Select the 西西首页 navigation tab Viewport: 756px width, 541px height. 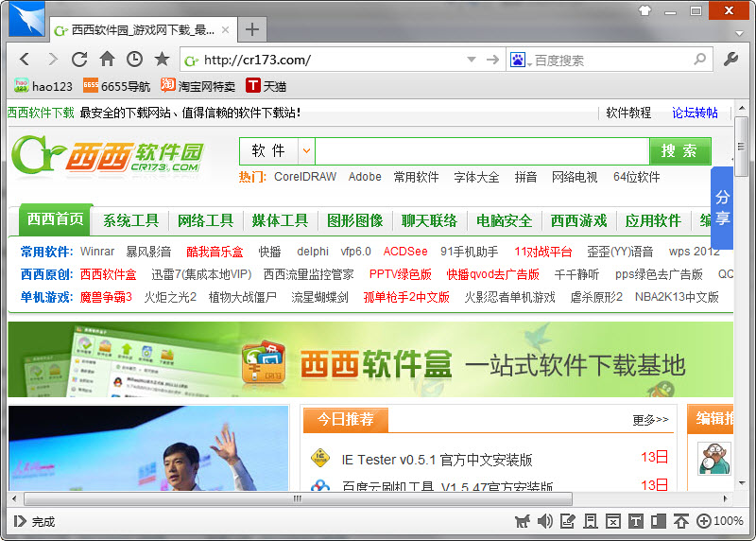56,219
